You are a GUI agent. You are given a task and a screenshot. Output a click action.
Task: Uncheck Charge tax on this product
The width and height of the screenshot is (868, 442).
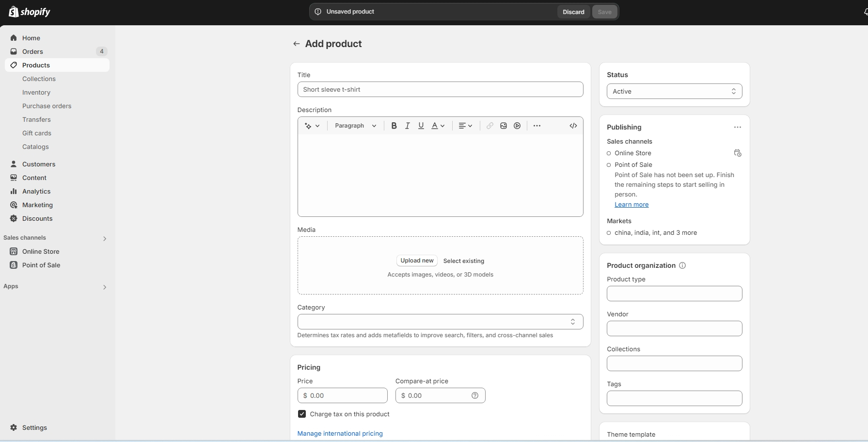[x=302, y=414]
